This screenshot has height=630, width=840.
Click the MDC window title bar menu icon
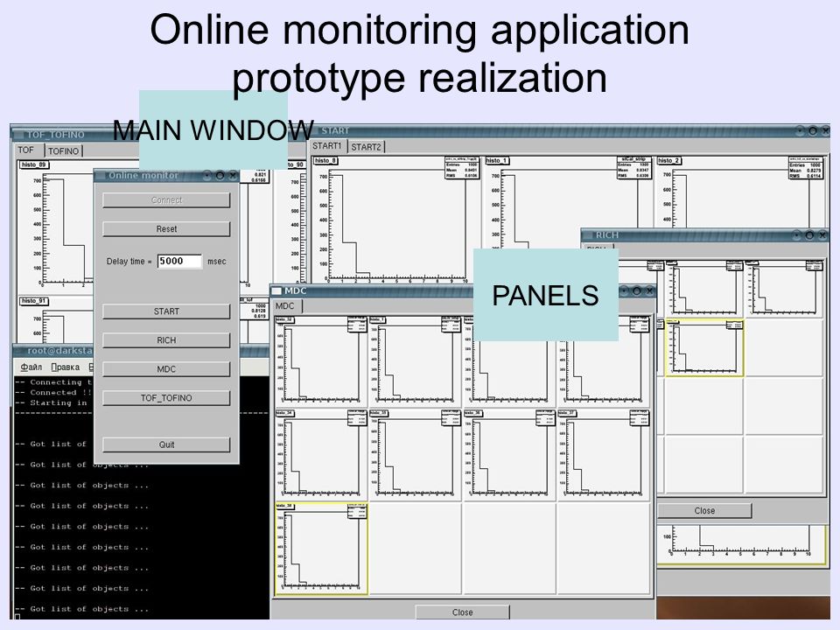(x=276, y=290)
